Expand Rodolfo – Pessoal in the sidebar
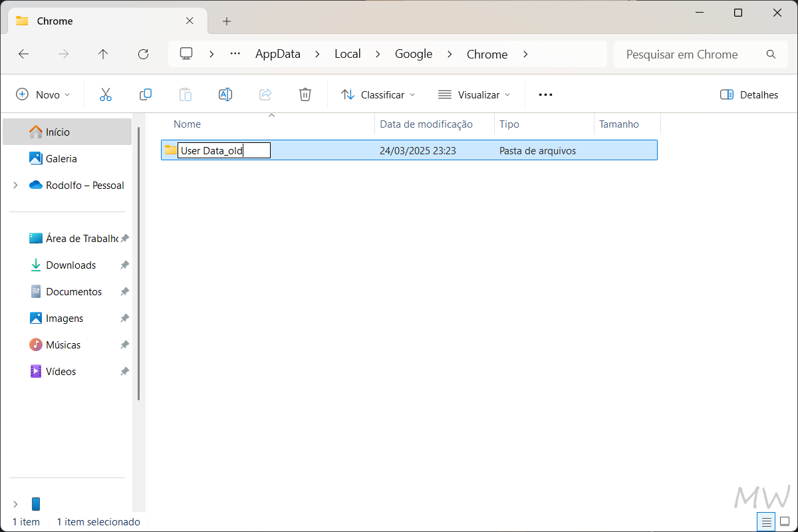798x532 pixels. pyautogui.click(x=15, y=185)
